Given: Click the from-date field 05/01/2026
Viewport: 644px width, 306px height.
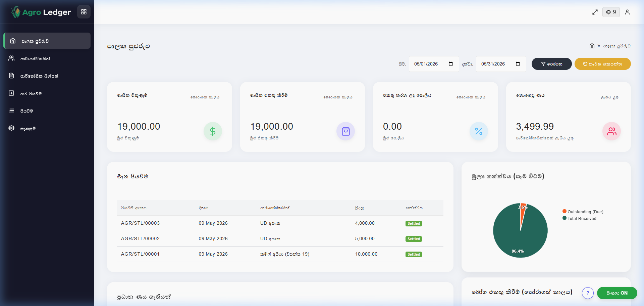Looking at the screenshot, I should pyautogui.click(x=434, y=64).
